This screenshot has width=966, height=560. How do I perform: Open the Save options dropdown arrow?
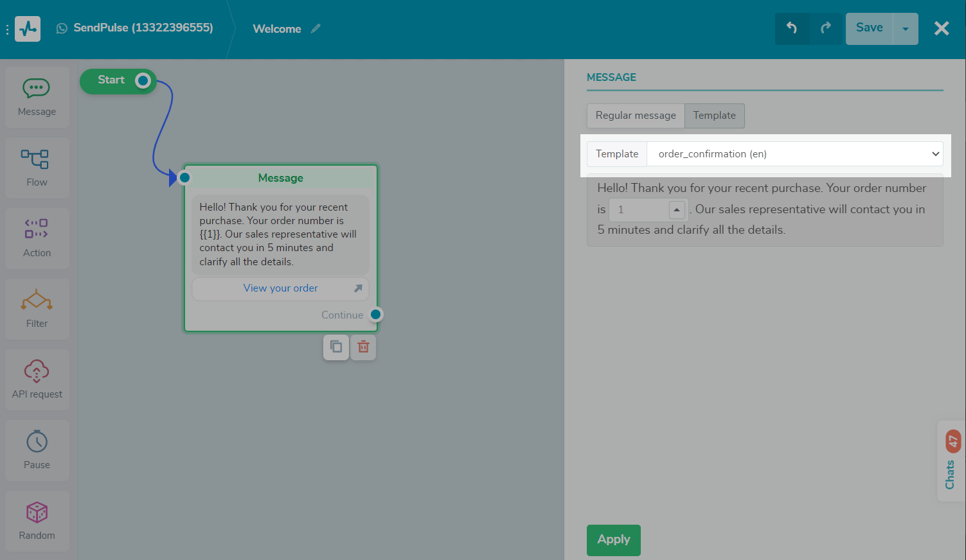point(906,28)
